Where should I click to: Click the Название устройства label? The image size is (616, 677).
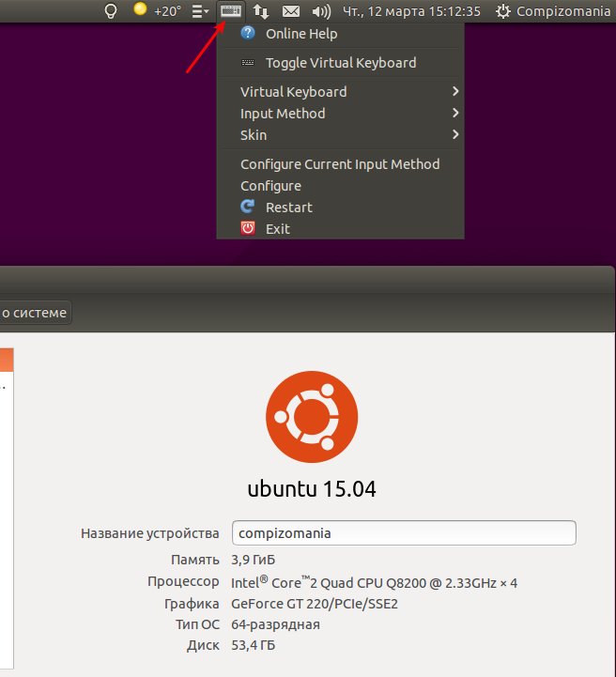pyautogui.click(x=150, y=533)
